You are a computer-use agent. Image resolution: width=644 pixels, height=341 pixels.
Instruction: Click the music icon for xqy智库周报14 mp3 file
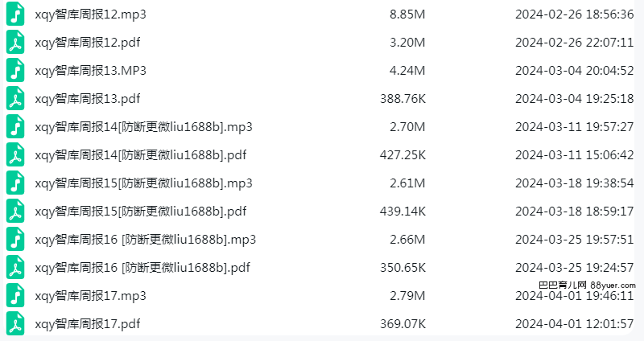click(15, 127)
